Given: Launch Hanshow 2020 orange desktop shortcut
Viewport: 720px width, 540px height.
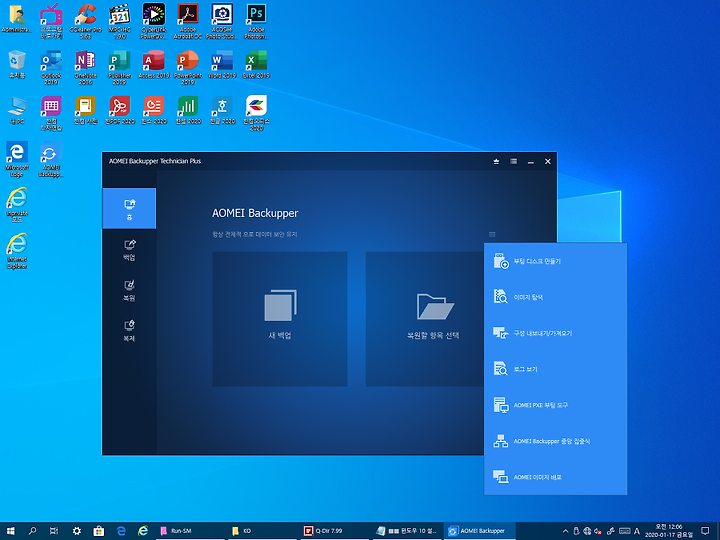Looking at the screenshot, I should [x=154, y=111].
